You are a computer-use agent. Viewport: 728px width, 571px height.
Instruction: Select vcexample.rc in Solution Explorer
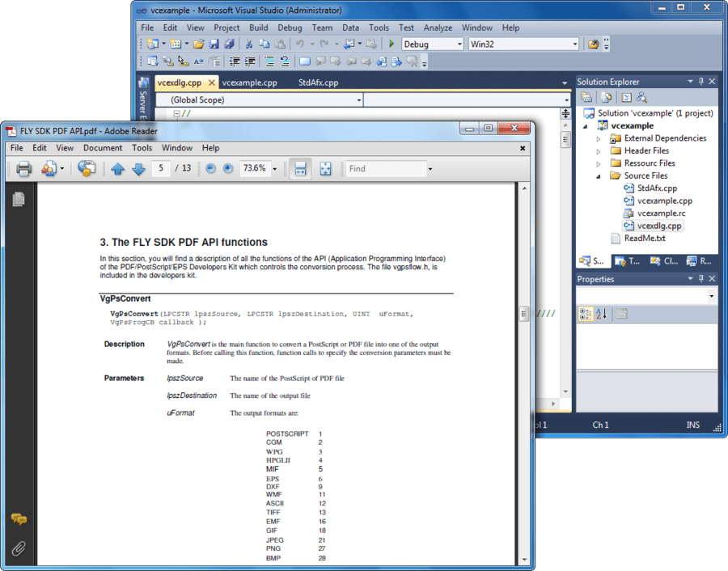point(661,213)
